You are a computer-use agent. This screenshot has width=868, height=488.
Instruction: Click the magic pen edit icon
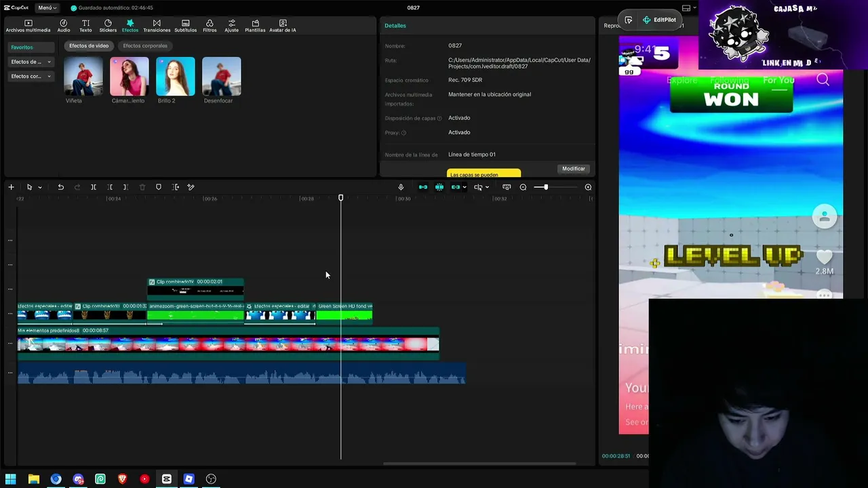(191, 187)
